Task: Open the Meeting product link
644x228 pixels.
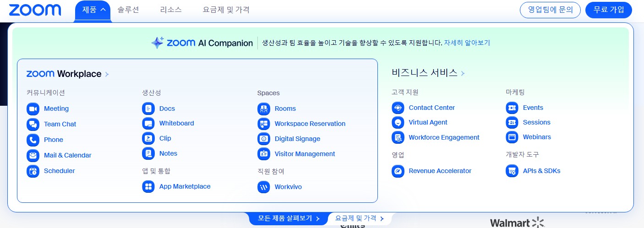Action: (56, 109)
